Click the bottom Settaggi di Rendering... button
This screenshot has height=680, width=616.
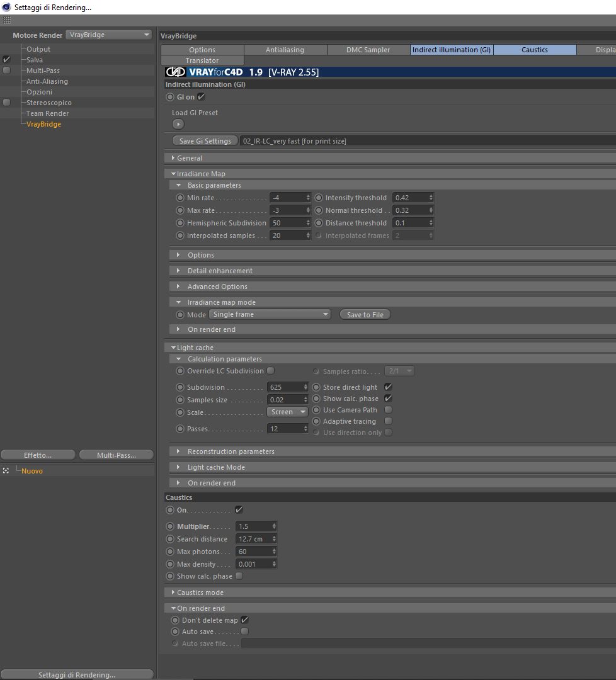(x=77, y=675)
